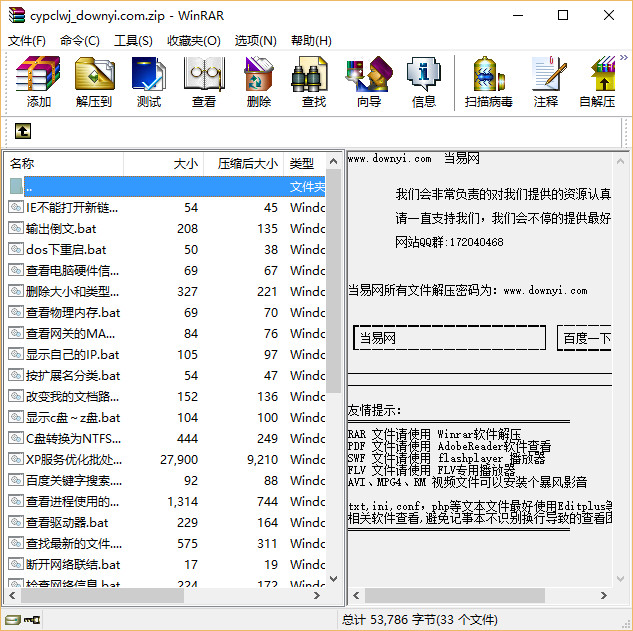
Task: Select the 改变我的文档路... file row
Action: pyautogui.click(x=166, y=396)
